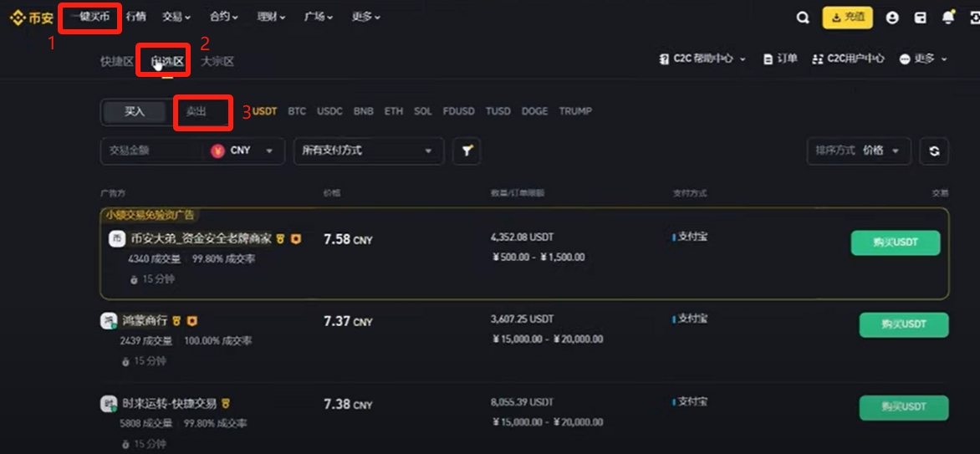Click the yellow verified badge beside 时来运转-快捷交易
980x454 pixels.
click(226, 403)
